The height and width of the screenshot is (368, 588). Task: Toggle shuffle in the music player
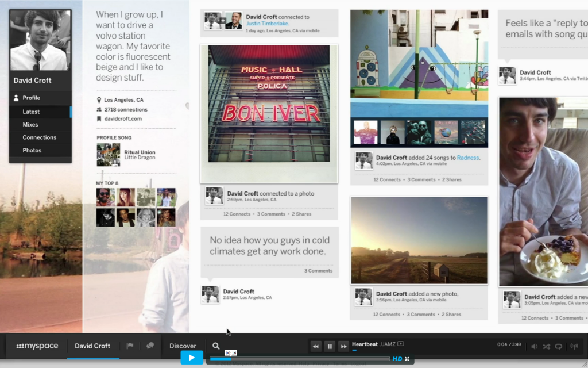click(x=547, y=347)
